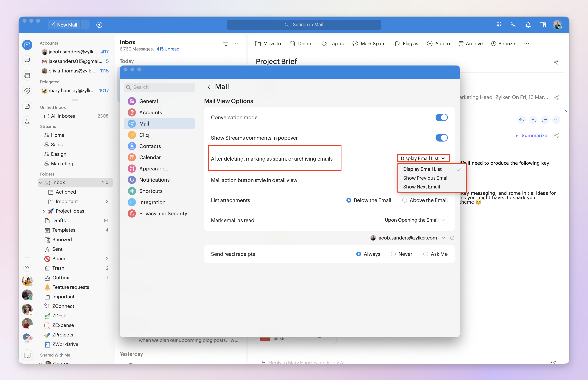Open the notifications bell in header
The width and height of the screenshot is (588, 380).
(x=528, y=25)
